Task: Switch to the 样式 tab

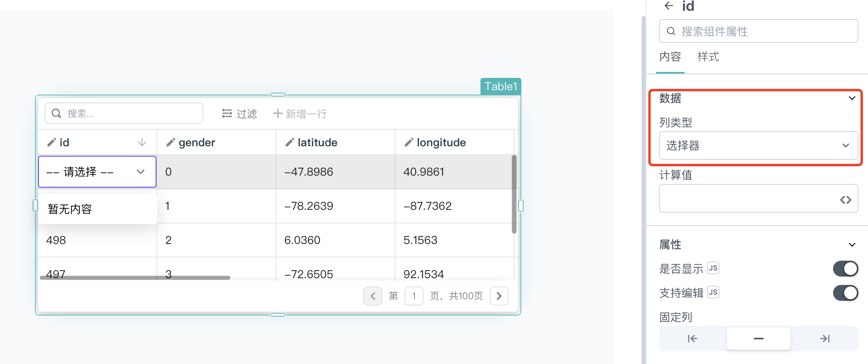Action: pyautogui.click(x=708, y=57)
